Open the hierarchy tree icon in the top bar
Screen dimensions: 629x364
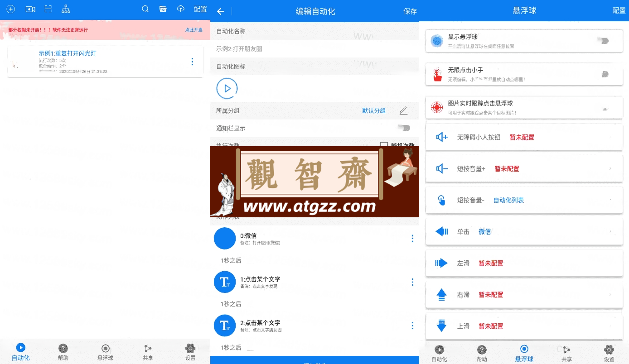(66, 9)
